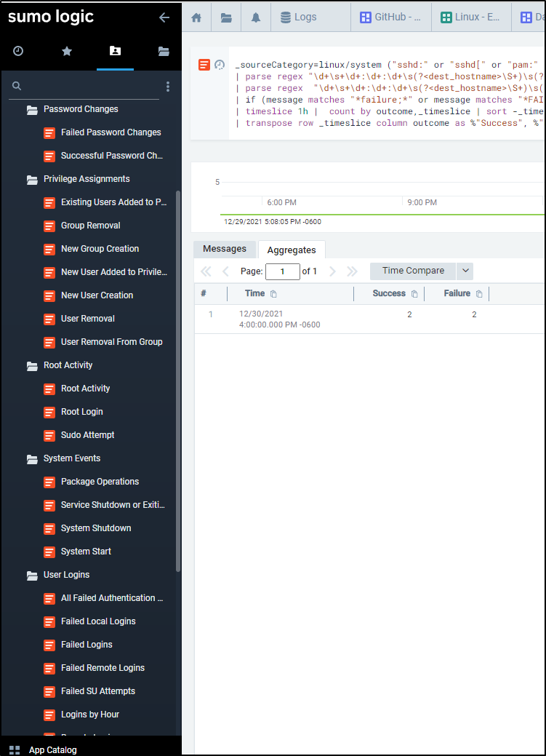The width and height of the screenshot is (546, 756).
Task: Open App Catalog grid icon
Action: (15, 750)
